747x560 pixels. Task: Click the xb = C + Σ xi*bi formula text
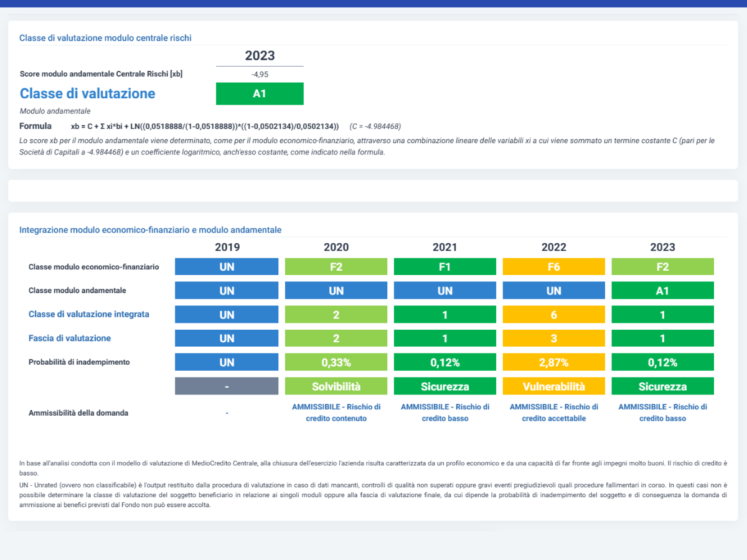[205, 126]
